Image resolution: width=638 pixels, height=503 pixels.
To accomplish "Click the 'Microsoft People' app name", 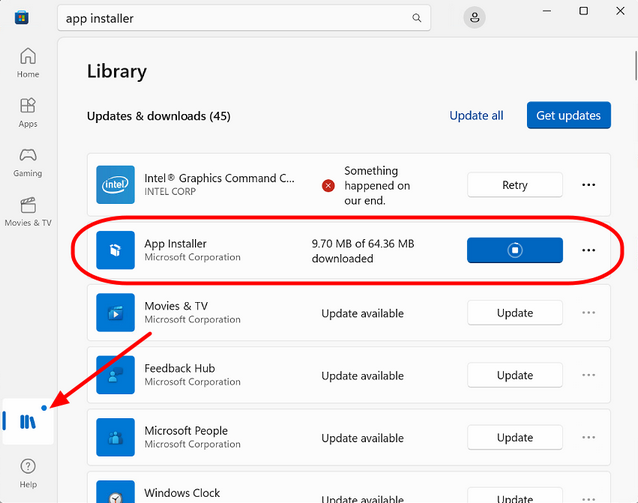I will [x=186, y=431].
